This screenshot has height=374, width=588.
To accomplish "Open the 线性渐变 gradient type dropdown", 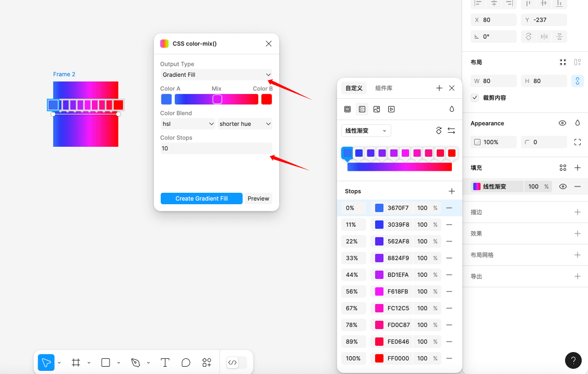I will tap(366, 130).
